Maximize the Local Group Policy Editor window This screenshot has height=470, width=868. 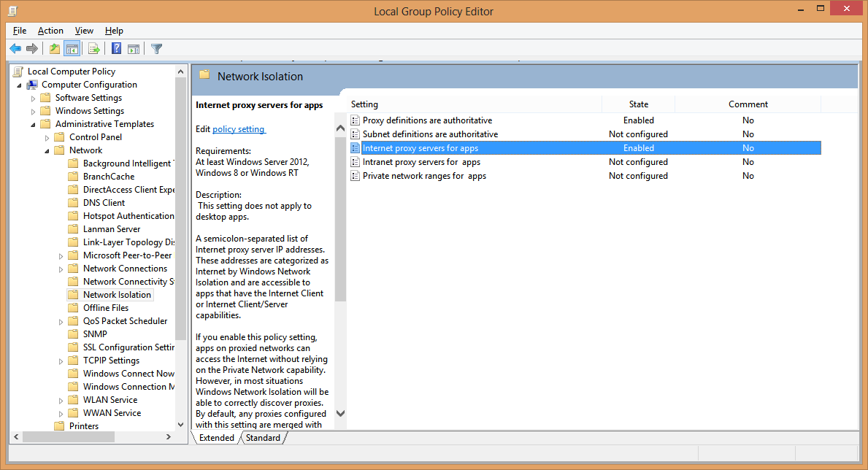(821, 8)
